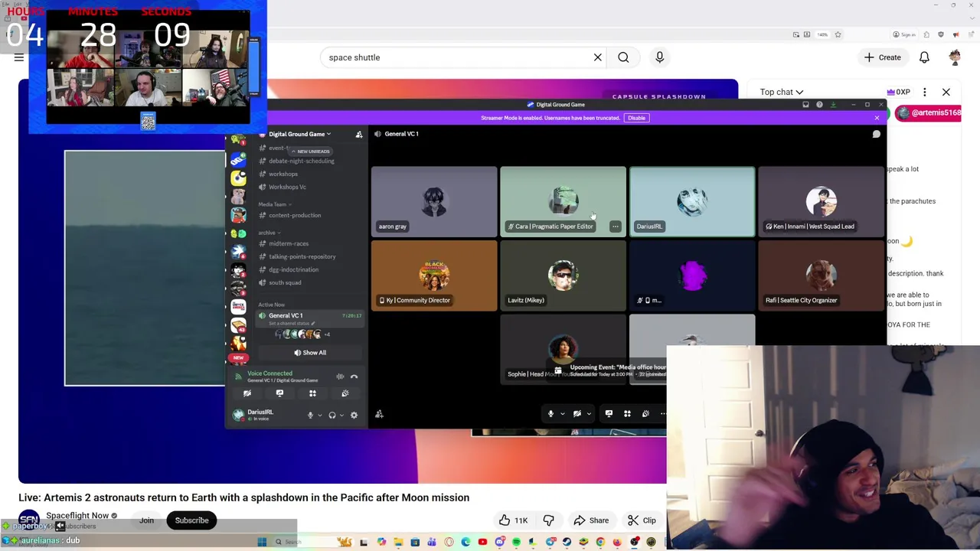Open the Digital Ground Game server dropdown
The image size is (980, 551).
(299, 135)
